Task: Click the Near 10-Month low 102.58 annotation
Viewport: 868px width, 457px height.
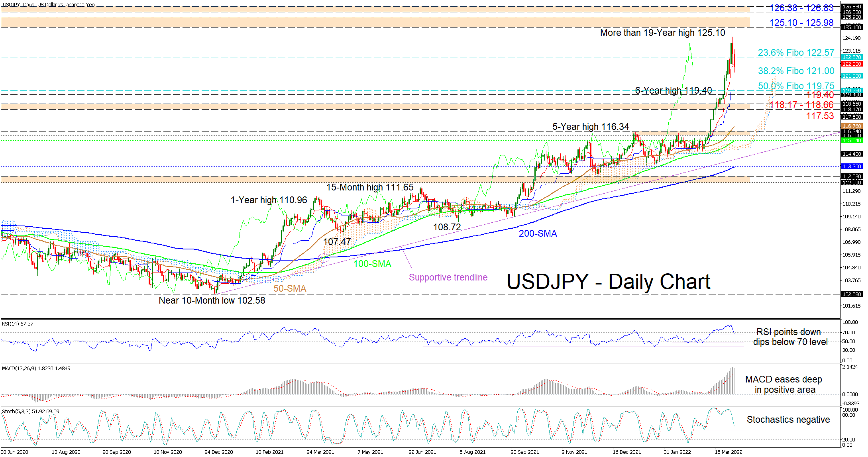Action: [212, 300]
